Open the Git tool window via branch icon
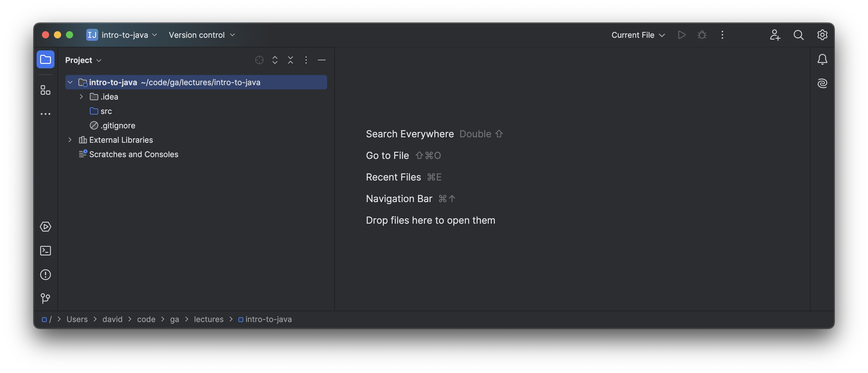 [45, 298]
